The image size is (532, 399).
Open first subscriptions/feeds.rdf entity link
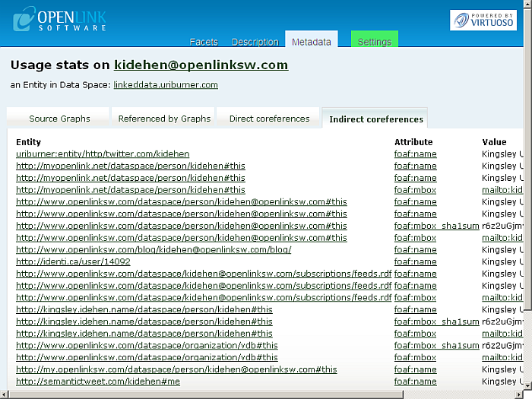point(204,274)
